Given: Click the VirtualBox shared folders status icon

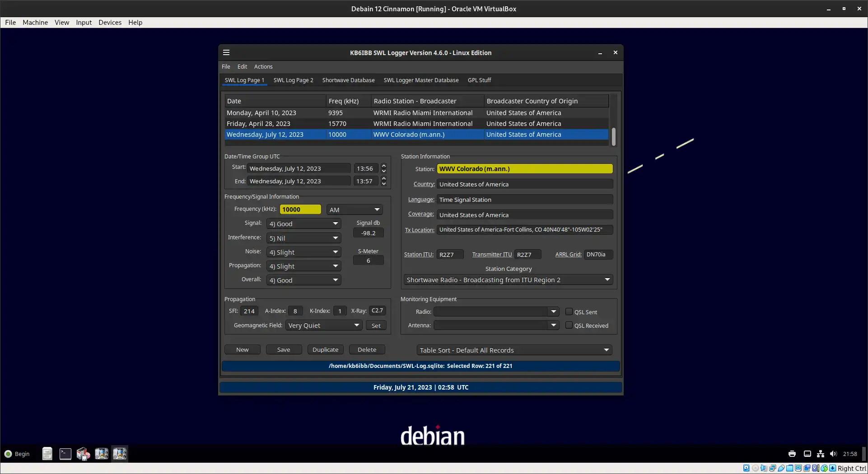Looking at the screenshot, I should tap(789, 468).
